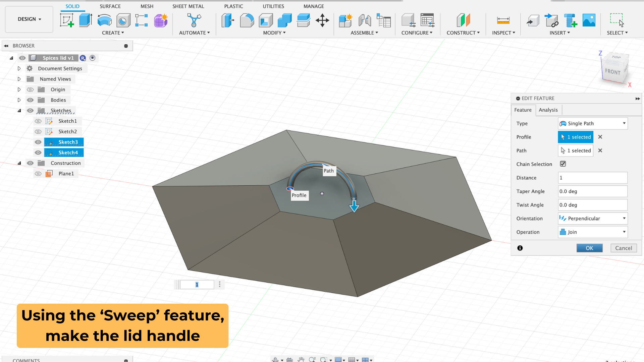Switch to the SURFACE tab

pos(110,6)
